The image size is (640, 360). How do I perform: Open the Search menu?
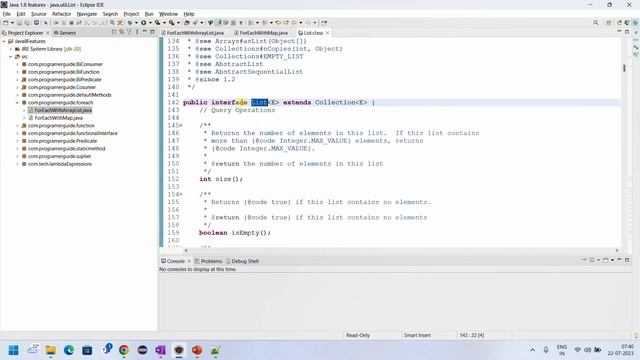(110, 14)
